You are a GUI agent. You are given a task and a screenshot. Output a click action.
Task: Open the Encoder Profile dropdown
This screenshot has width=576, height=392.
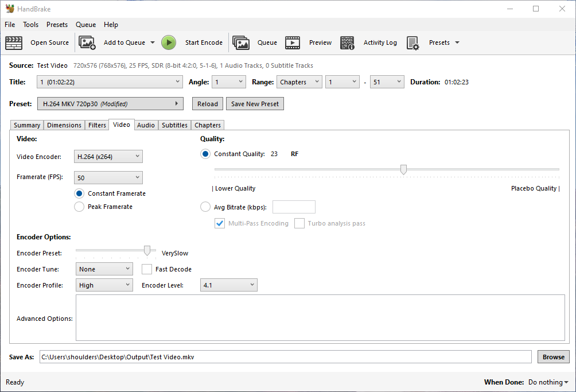point(104,285)
